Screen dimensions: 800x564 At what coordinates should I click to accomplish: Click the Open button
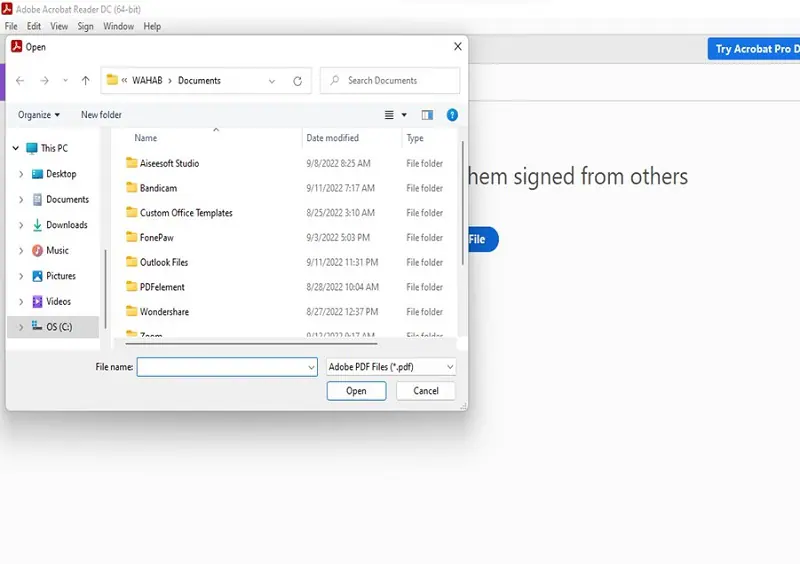coord(356,391)
